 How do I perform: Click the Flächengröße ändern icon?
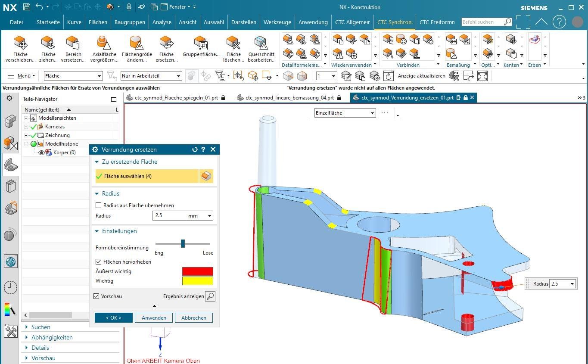tap(137, 43)
